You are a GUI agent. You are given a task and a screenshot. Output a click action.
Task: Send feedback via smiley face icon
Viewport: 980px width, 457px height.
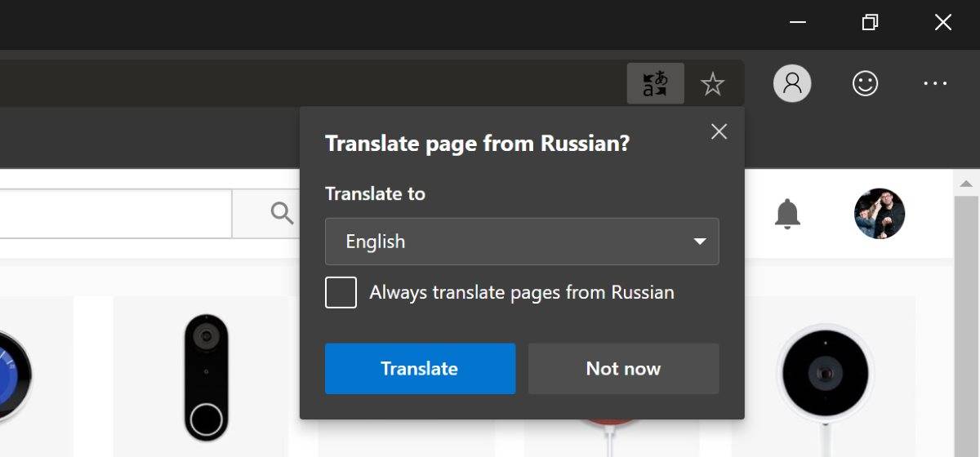tap(865, 83)
